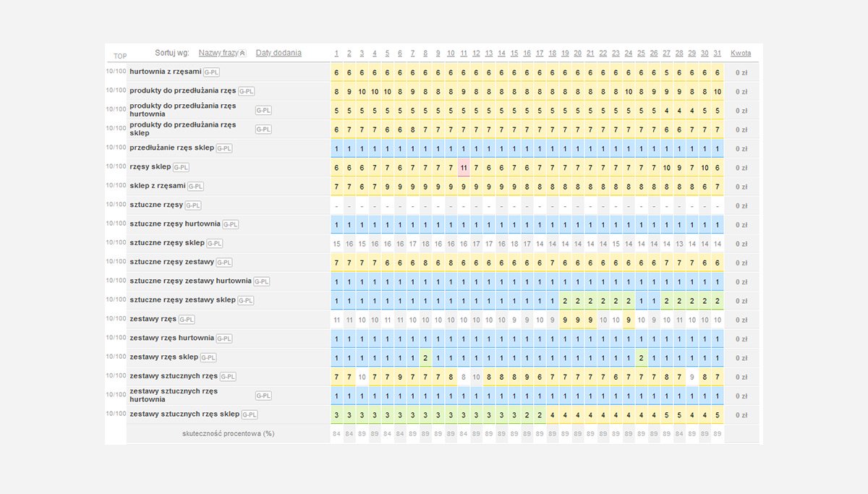Click G-PL badge beside sztuczne rzęsy zestawy
Viewport: 868px width, 494px height.
[x=224, y=263]
